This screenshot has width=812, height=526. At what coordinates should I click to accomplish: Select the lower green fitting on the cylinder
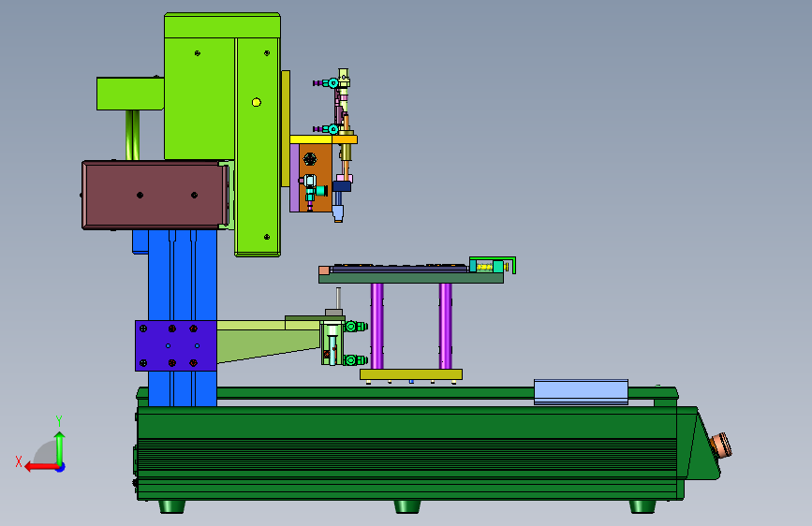[x=356, y=360]
